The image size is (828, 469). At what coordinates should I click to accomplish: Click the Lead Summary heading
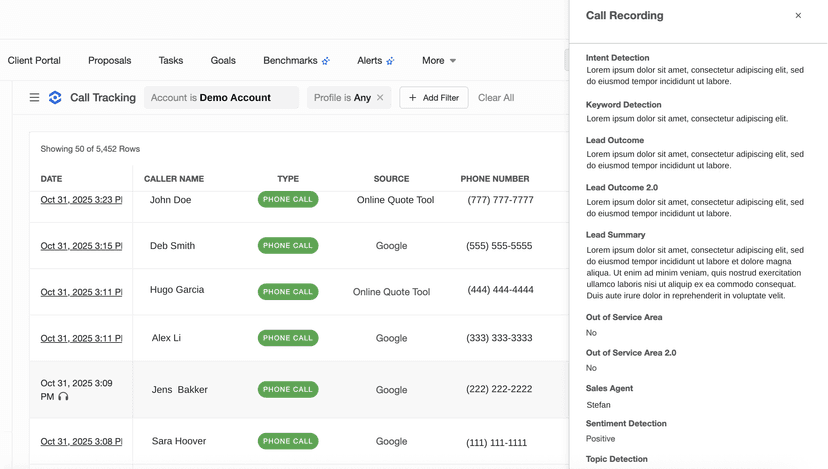point(615,234)
